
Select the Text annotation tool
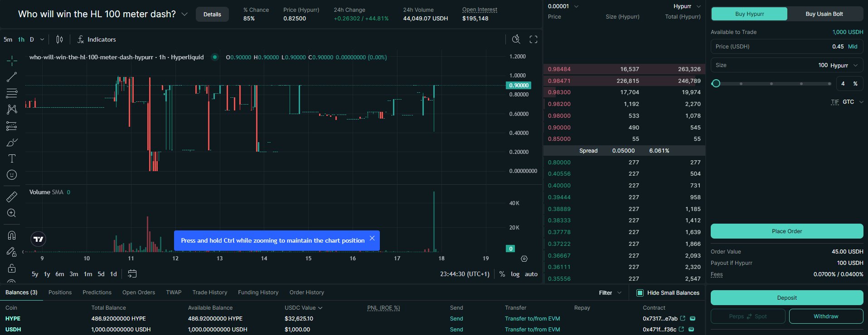(12, 158)
